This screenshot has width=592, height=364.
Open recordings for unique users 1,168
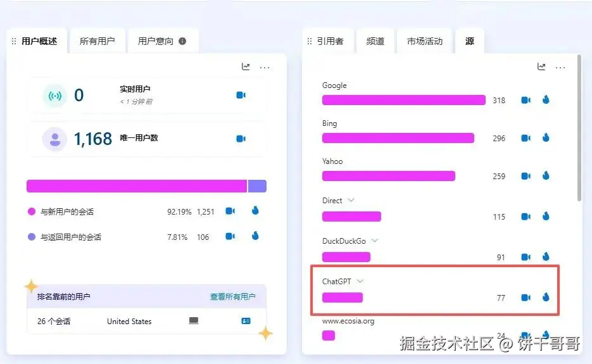241,139
